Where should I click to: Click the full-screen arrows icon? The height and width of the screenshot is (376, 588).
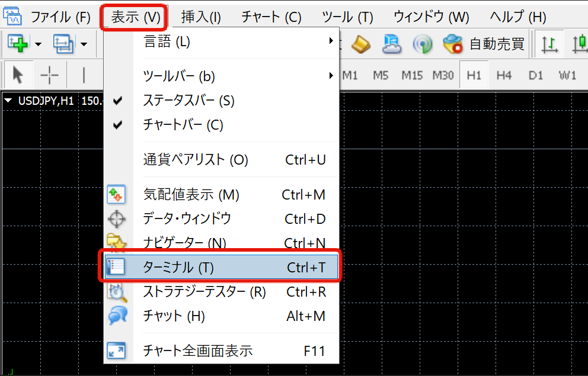click(116, 351)
